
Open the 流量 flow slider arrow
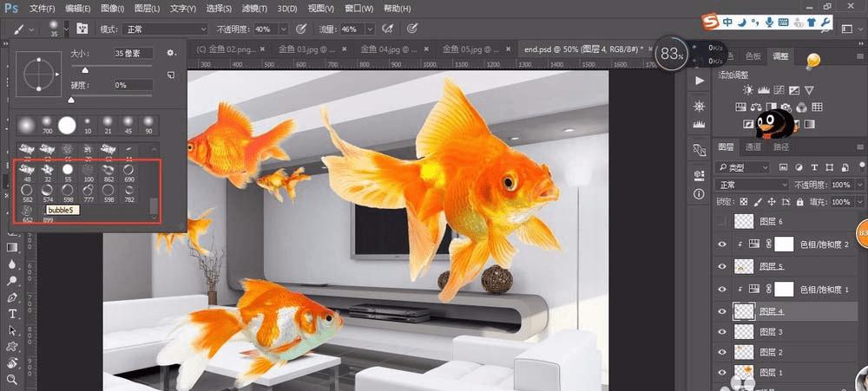(370, 29)
